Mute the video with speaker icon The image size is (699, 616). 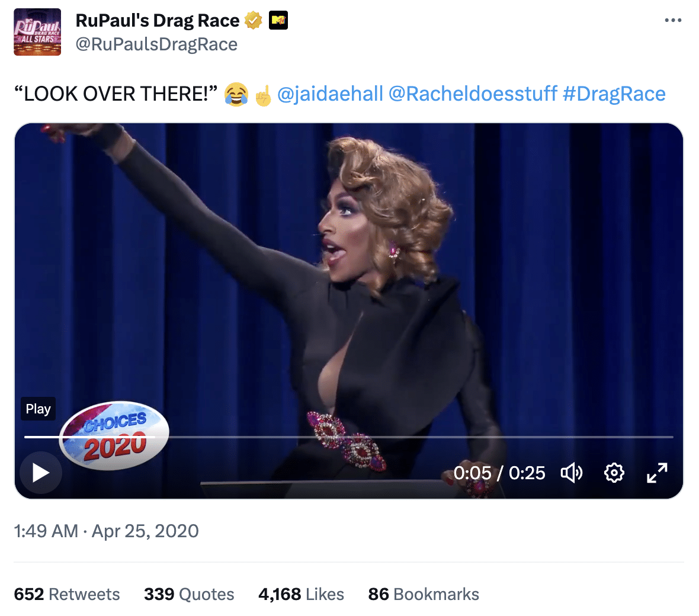pyautogui.click(x=572, y=473)
